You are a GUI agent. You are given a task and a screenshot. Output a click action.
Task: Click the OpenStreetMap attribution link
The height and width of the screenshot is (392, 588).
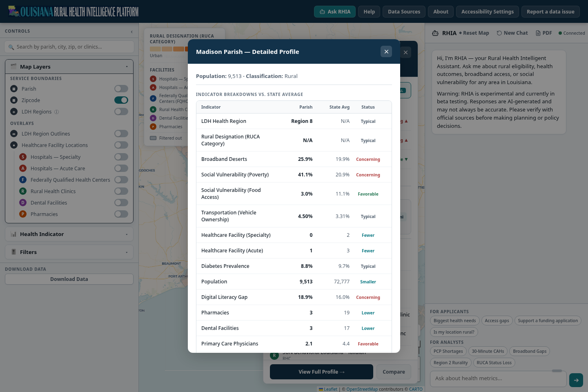362,389
